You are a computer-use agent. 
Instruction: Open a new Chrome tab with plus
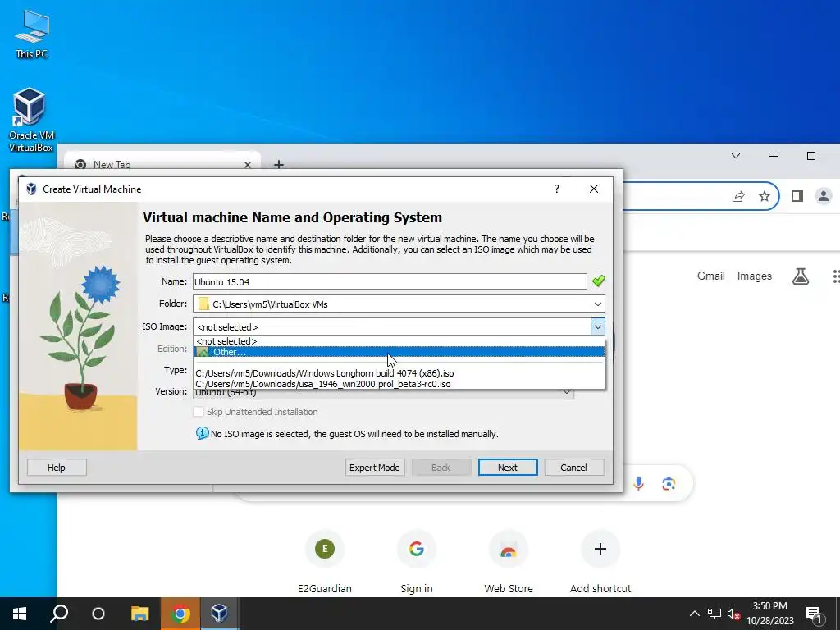tap(279, 164)
